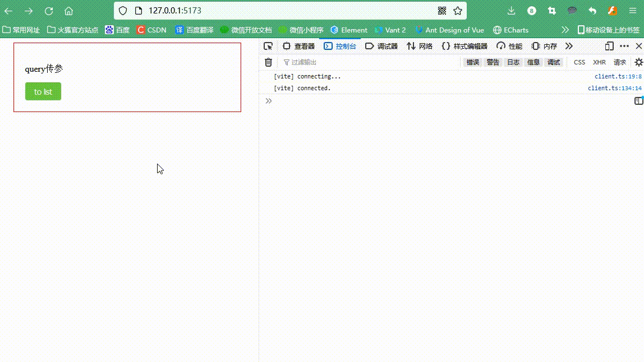Open the 调试器 (Debugger) tab

pos(381,46)
